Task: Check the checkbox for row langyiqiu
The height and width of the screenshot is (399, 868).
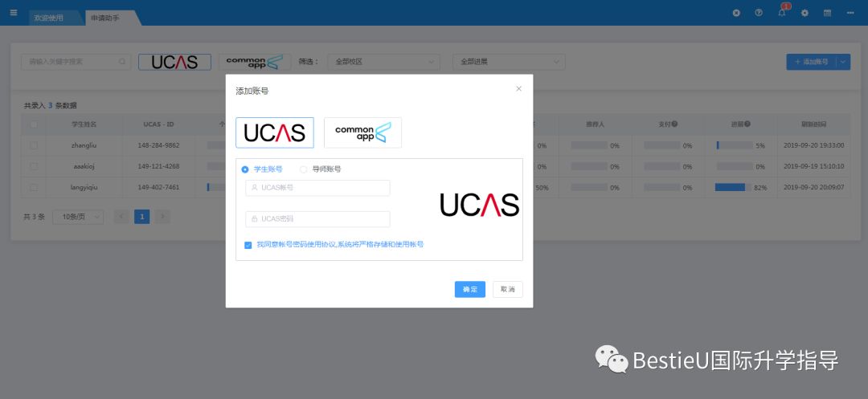Action: coord(34,187)
